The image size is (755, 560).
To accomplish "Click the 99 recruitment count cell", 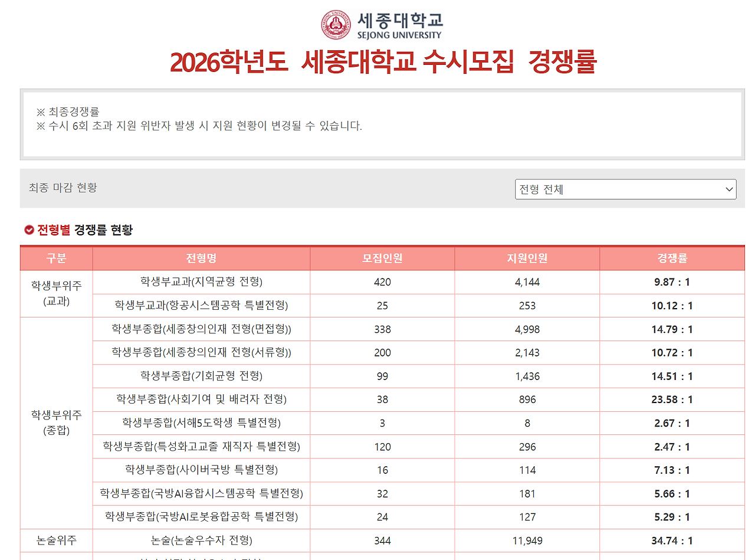I will [382, 376].
